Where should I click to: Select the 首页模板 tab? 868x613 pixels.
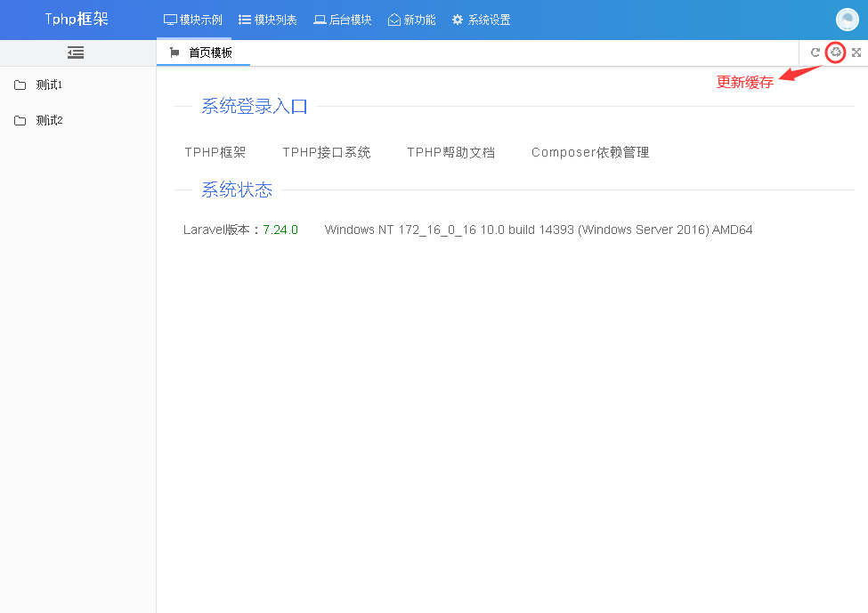tap(203, 52)
